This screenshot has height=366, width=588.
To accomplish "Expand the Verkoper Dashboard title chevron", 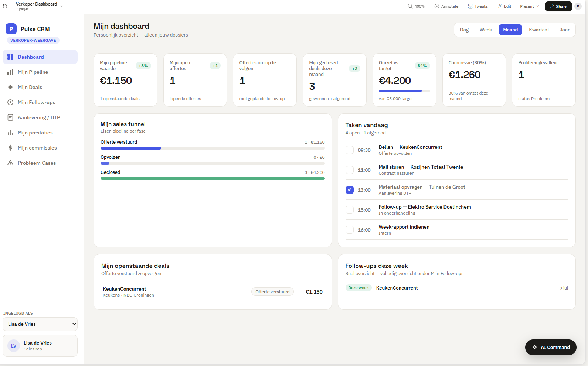I will 62,6.
